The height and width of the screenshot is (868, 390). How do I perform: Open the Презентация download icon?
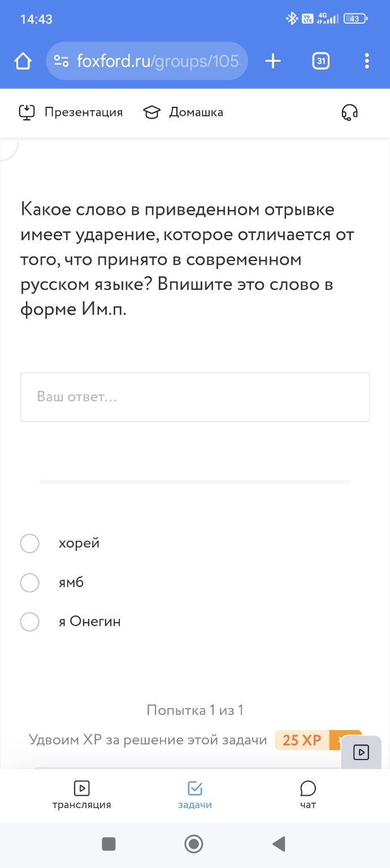point(28,112)
